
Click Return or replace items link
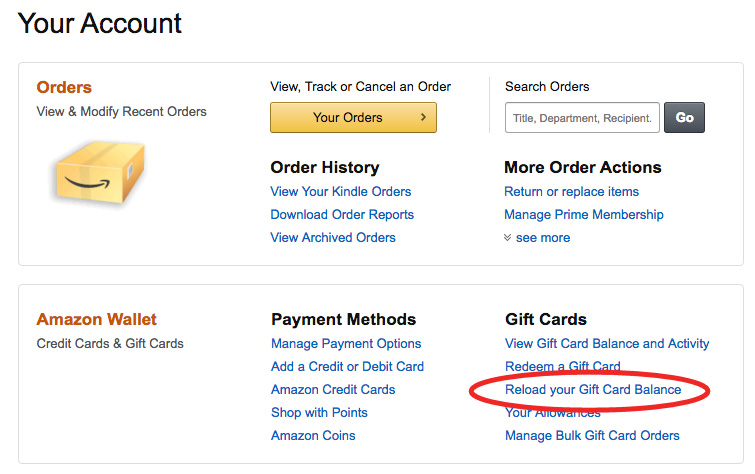572,192
